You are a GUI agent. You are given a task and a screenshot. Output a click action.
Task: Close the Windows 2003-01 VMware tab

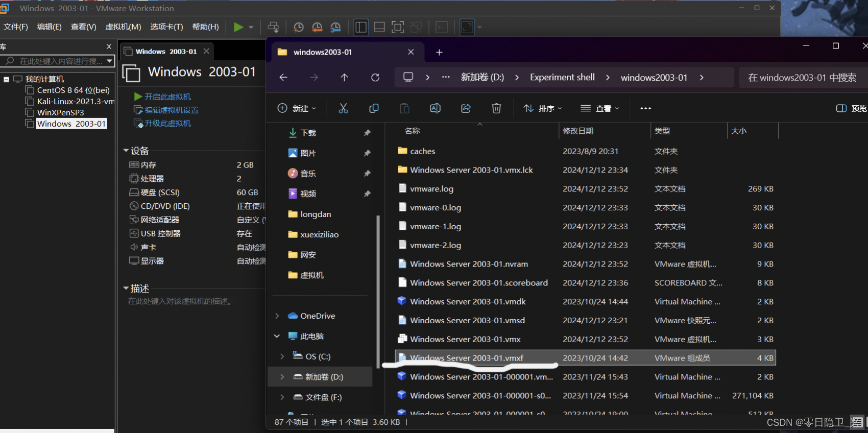tap(206, 51)
